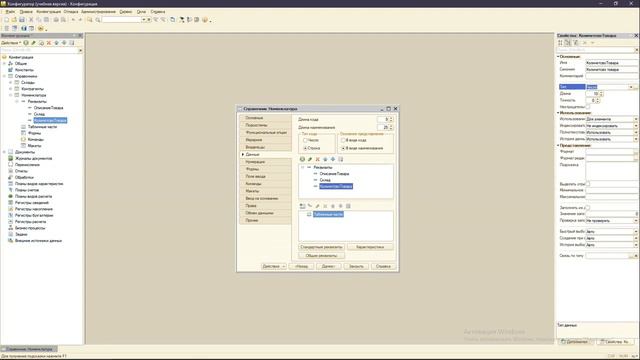640x360 pixels.
Task: Click the Save icon in the main toolbar
Action: (22, 20)
